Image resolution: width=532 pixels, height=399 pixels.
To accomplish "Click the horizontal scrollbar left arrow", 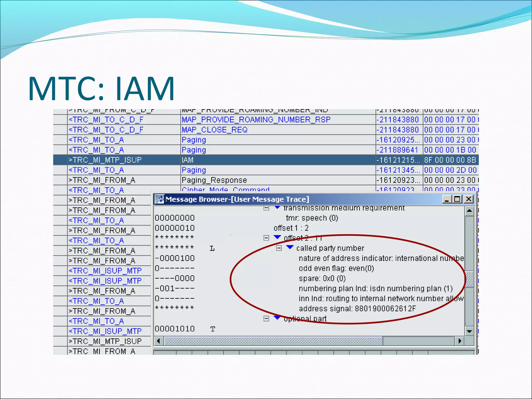I will [x=158, y=341].
